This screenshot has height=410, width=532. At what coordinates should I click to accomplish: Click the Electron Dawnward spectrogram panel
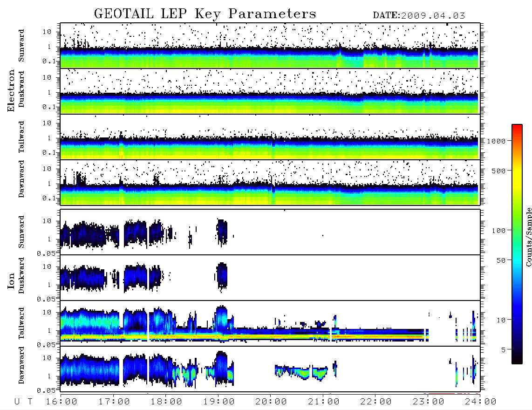click(x=270, y=182)
